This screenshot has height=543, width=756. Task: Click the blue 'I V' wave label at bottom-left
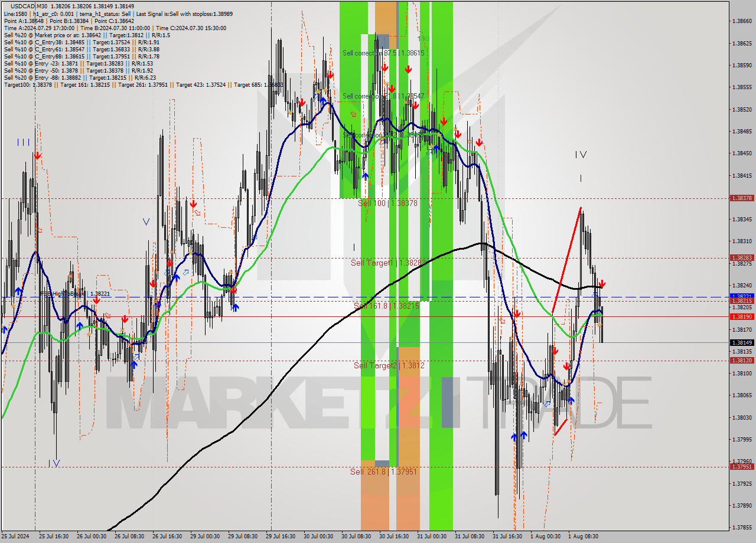pos(54,463)
